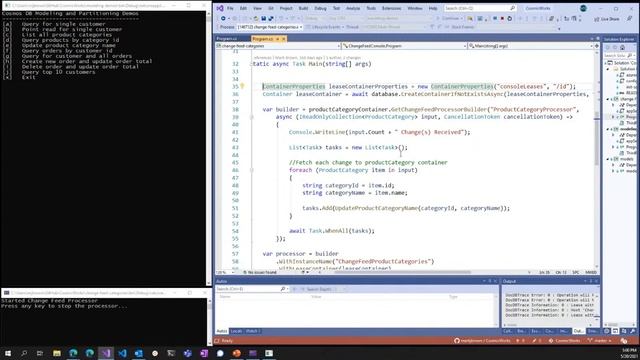Open the Analyze menu
Screen dimensions: 640x360
coord(353,8)
